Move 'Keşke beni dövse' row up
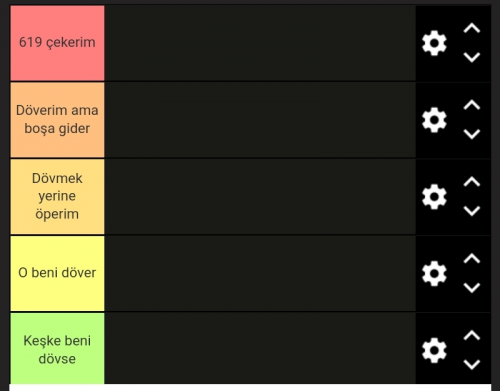Image resolution: width=500 pixels, height=391 pixels. click(472, 335)
